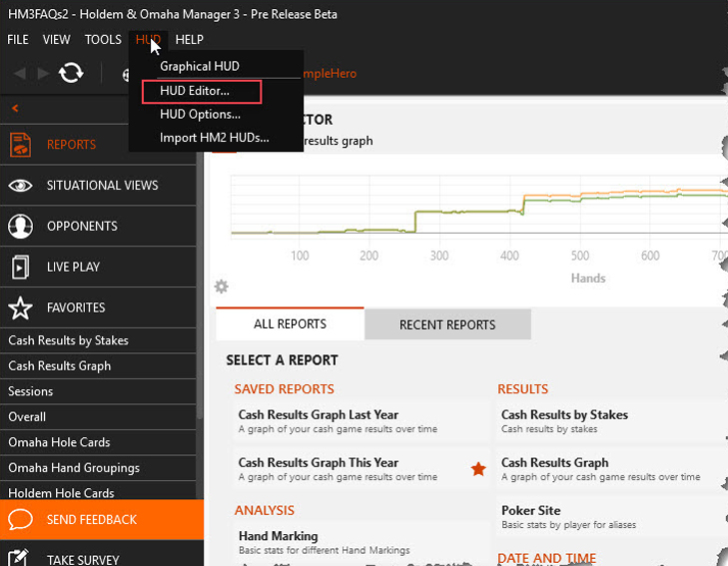Click the Favorites star icon
The height and width of the screenshot is (566, 728).
tap(20, 308)
